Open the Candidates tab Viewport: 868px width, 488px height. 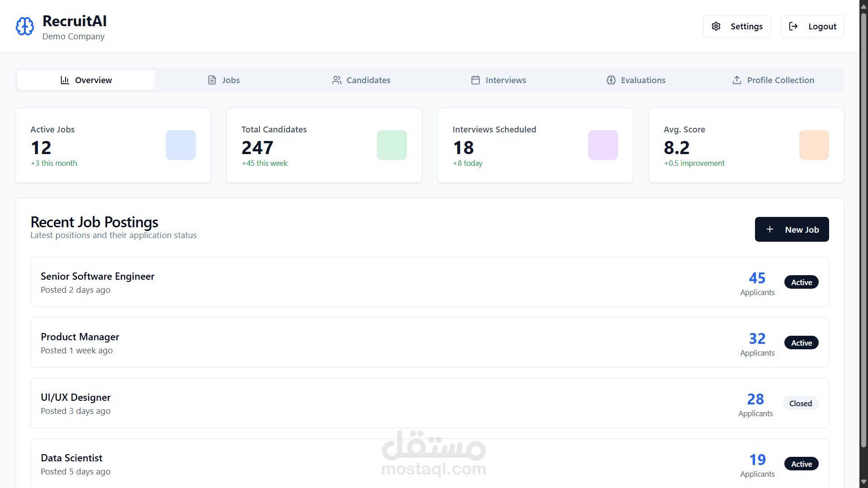361,80
